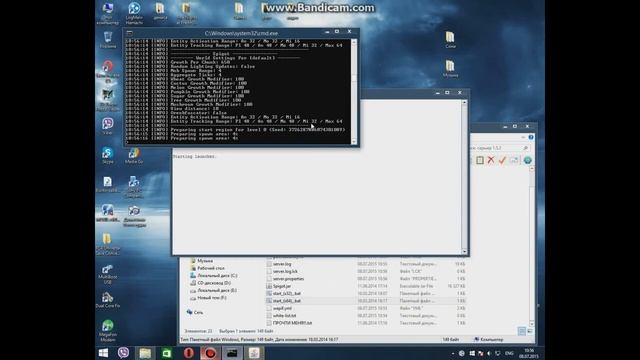Open the Recycle Bin desktop icon
The height and width of the screenshot is (360, 640).
(x=108, y=40)
